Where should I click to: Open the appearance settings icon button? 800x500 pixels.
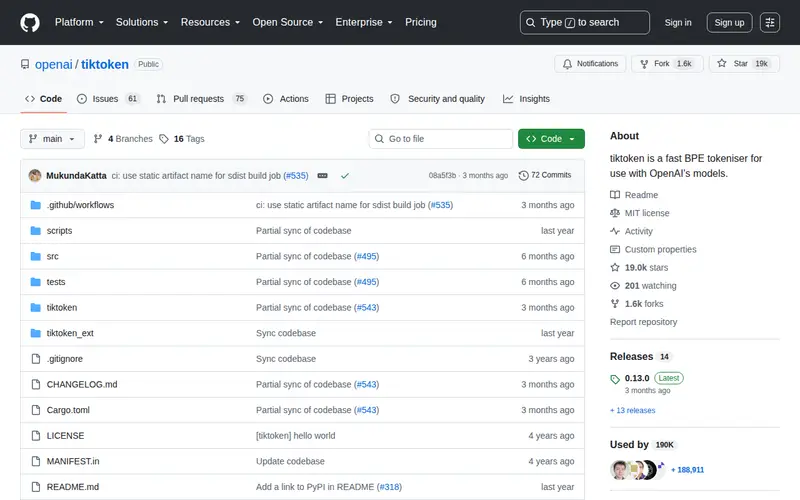pyautogui.click(x=769, y=22)
